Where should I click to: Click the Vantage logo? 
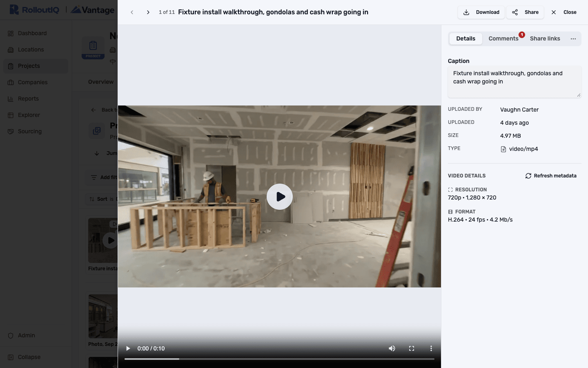pyautogui.click(x=93, y=10)
